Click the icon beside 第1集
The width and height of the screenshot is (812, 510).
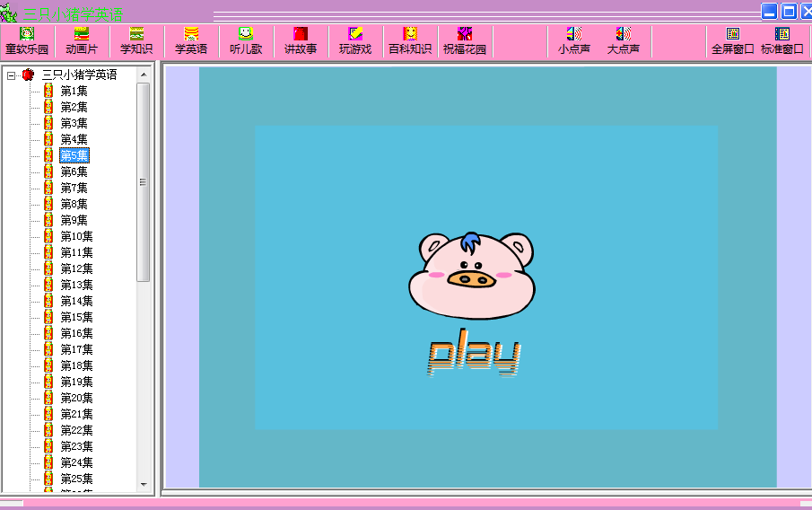coord(48,91)
